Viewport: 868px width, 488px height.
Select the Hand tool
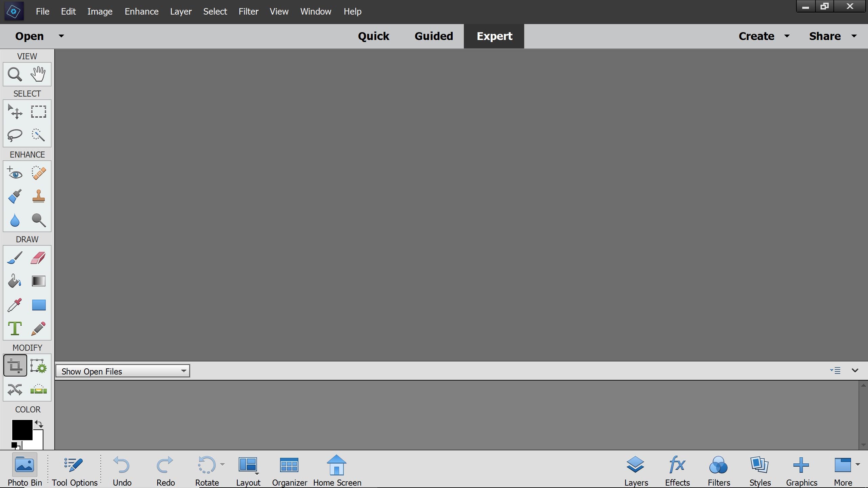pyautogui.click(x=38, y=74)
